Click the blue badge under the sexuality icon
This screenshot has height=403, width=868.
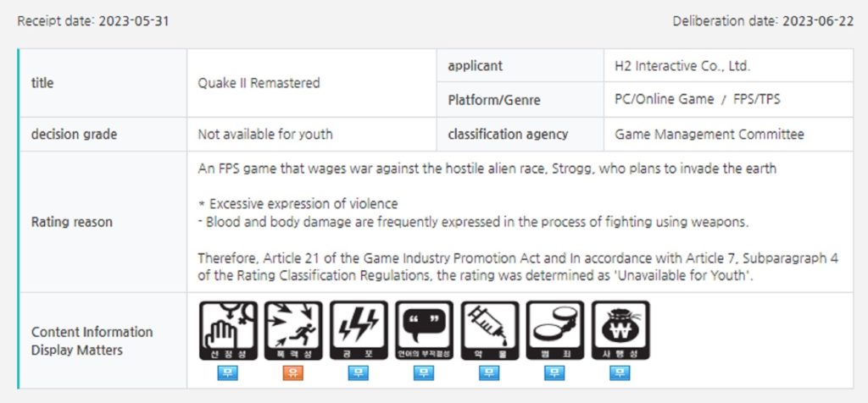tap(227, 373)
